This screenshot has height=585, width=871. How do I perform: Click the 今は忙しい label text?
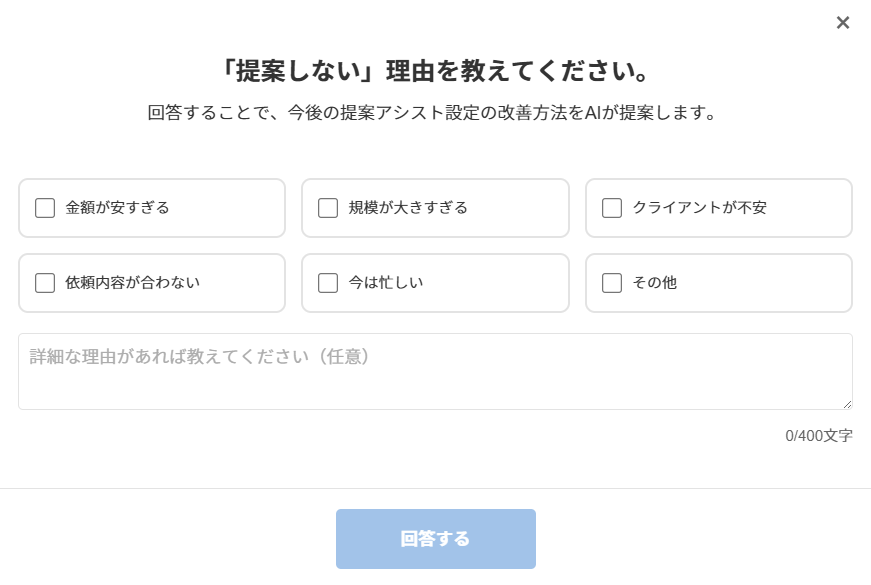click(x=385, y=283)
